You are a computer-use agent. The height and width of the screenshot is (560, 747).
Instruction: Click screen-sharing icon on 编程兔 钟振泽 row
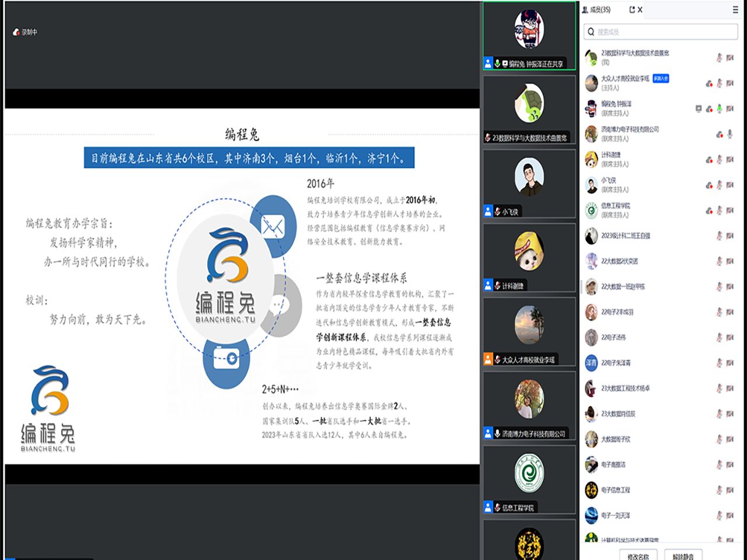tap(699, 108)
